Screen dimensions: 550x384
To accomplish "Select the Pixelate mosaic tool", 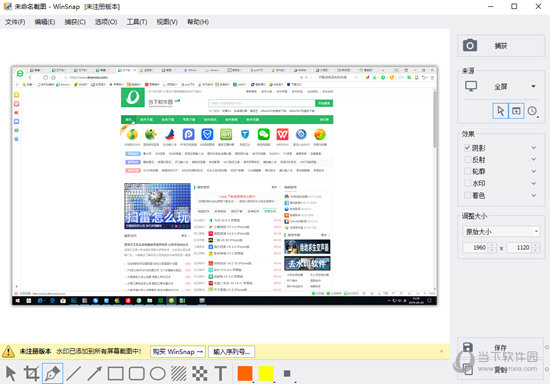I will (x=200, y=374).
